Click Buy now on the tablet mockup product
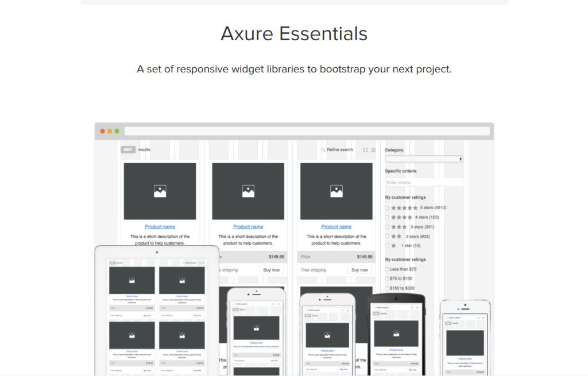This screenshot has width=588, height=376. pos(146,316)
